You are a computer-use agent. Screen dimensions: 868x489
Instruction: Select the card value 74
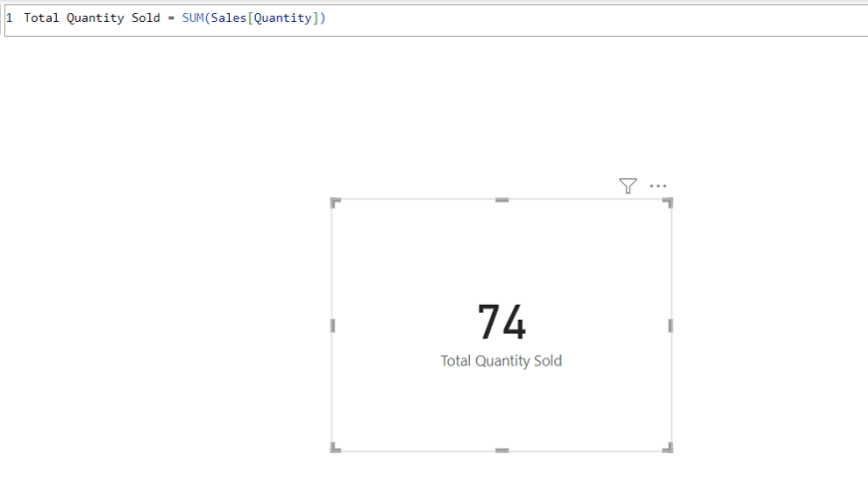pos(502,322)
